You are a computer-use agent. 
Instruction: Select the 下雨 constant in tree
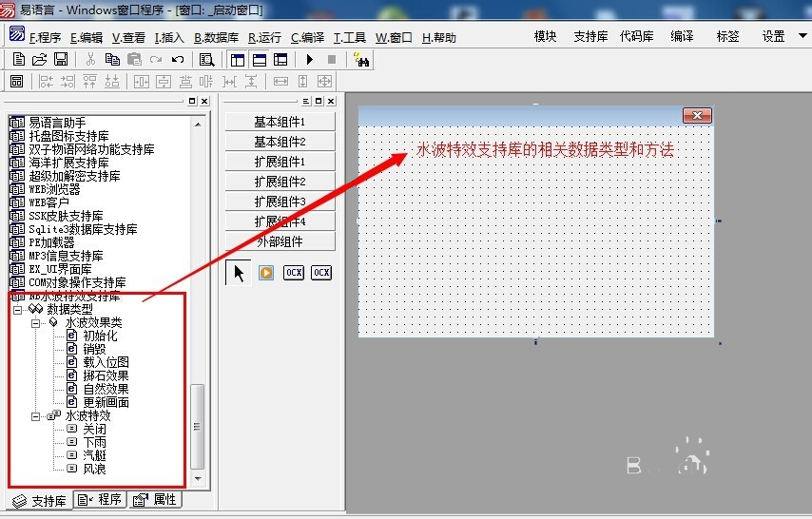(x=95, y=442)
